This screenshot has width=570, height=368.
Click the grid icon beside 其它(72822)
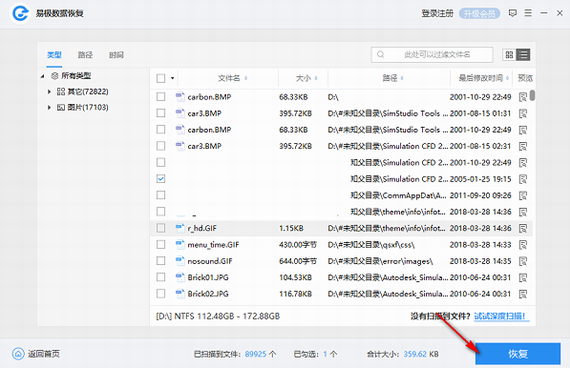[x=61, y=92]
